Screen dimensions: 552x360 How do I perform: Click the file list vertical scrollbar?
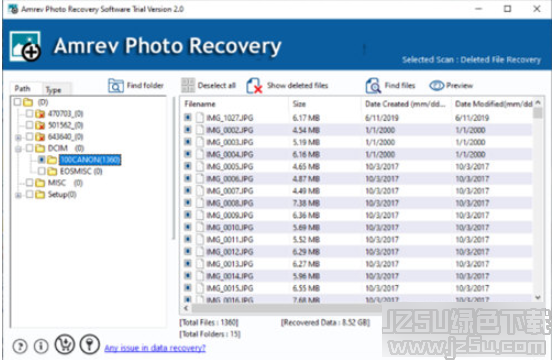[x=538, y=201]
